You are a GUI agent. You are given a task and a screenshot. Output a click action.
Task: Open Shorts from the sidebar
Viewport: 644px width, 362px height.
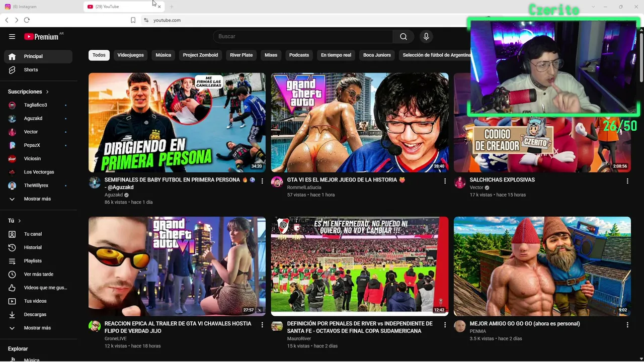coord(38,70)
